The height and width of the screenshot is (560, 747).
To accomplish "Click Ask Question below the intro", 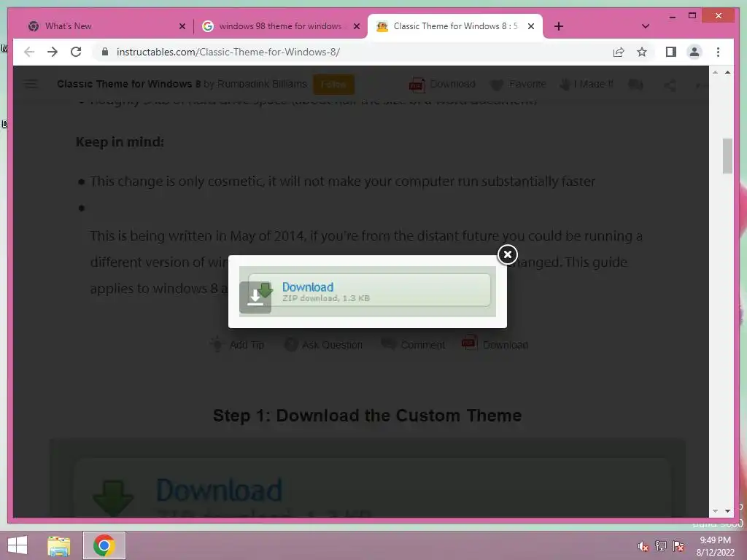I will pyautogui.click(x=323, y=344).
